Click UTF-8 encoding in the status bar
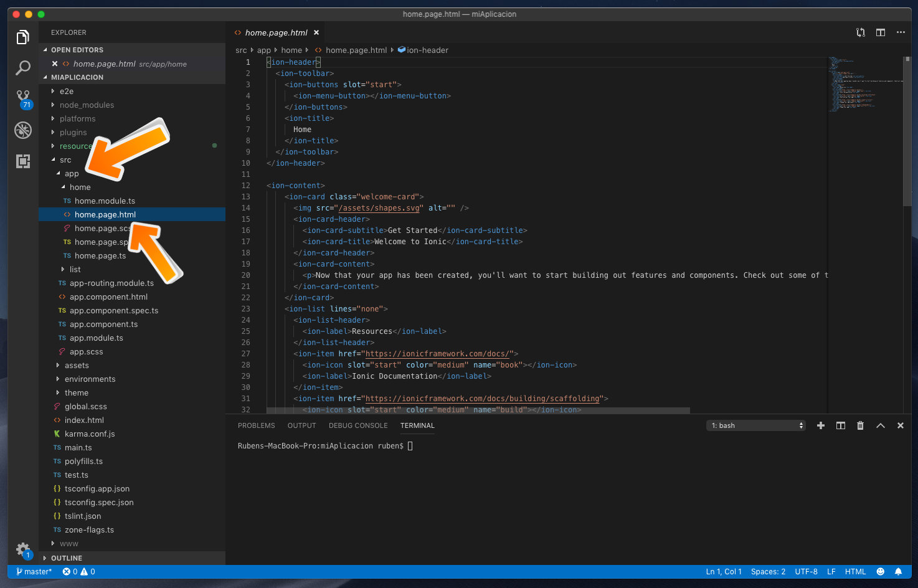The width and height of the screenshot is (918, 588). point(806,571)
